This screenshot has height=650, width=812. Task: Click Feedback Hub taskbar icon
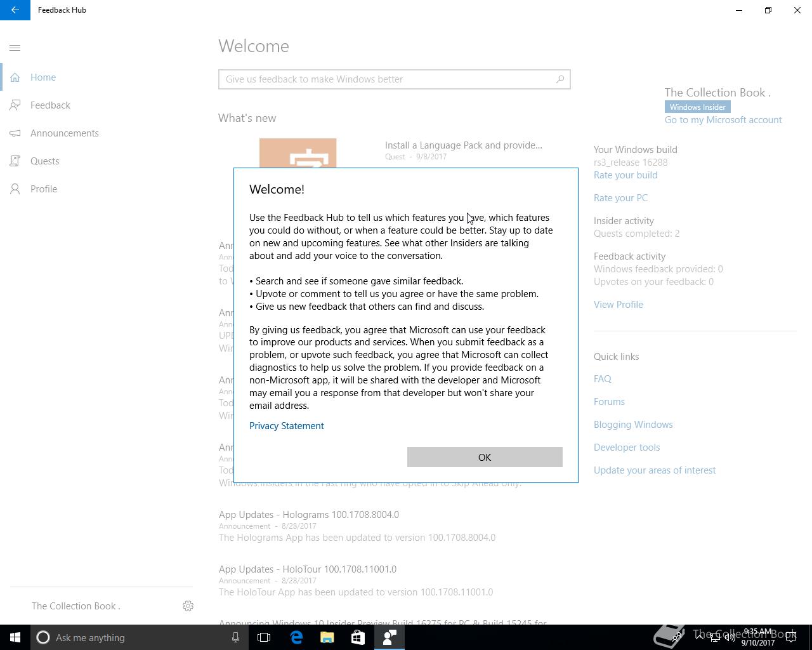point(389,637)
